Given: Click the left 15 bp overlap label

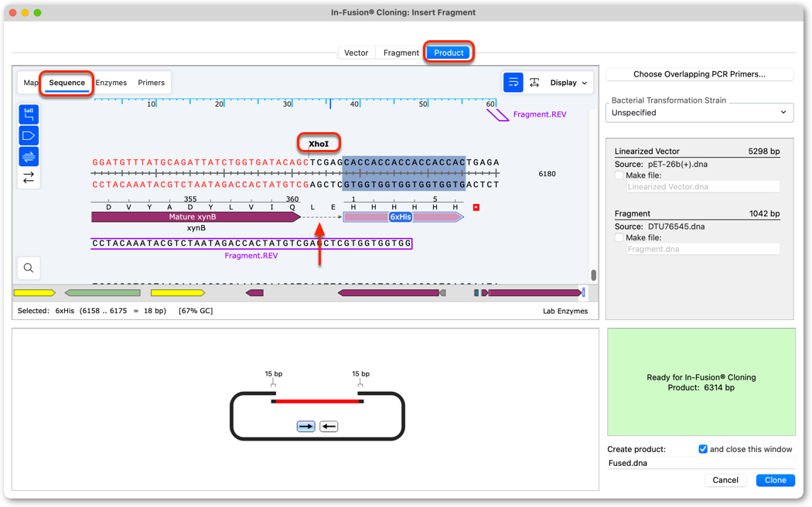Looking at the screenshot, I should [x=274, y=373].
